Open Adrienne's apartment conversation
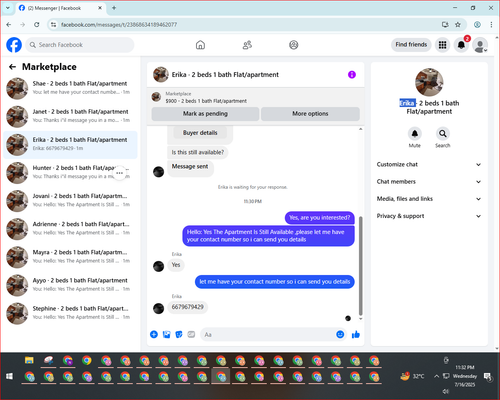500x400 pixels. [x=70, y=229]
